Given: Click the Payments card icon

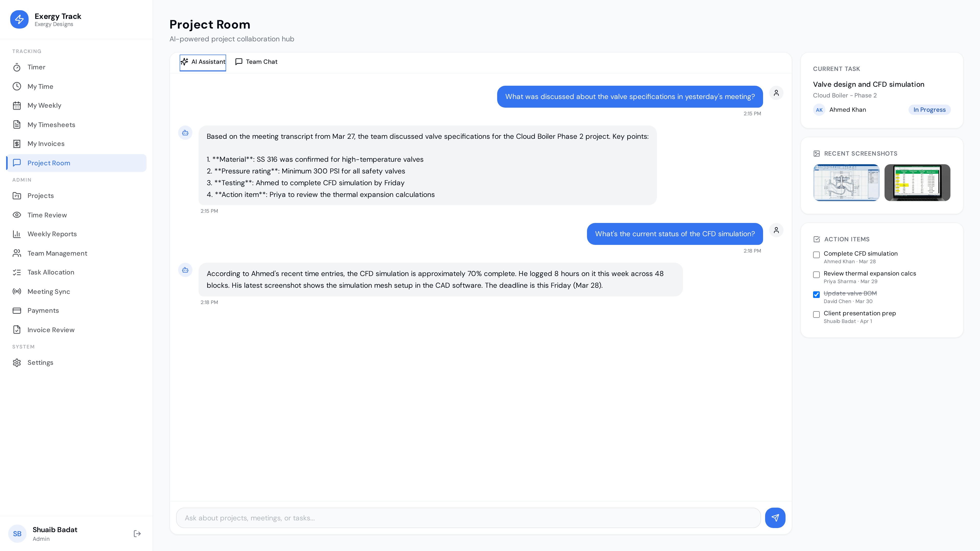Looking at the screenshot, I should (x=17, y=310).
